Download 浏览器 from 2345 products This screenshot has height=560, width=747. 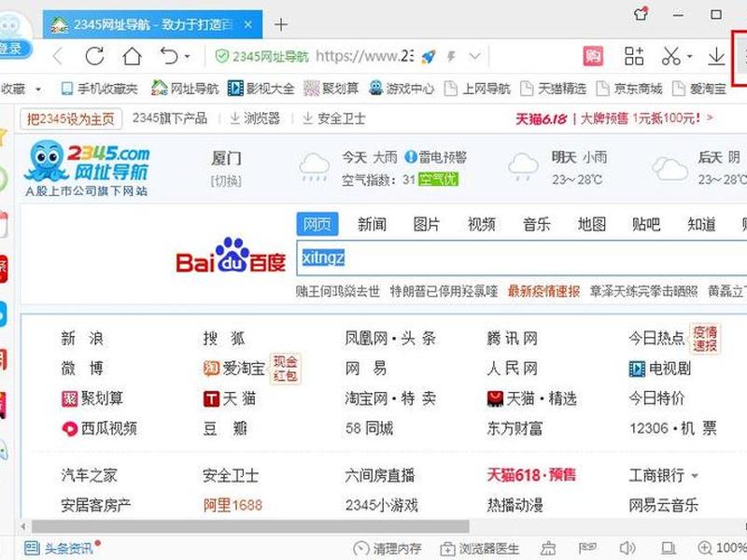(254, 119)
